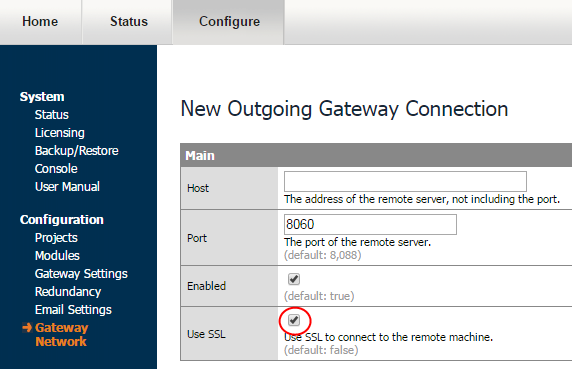Click into the Host input field

pos(405,181)
